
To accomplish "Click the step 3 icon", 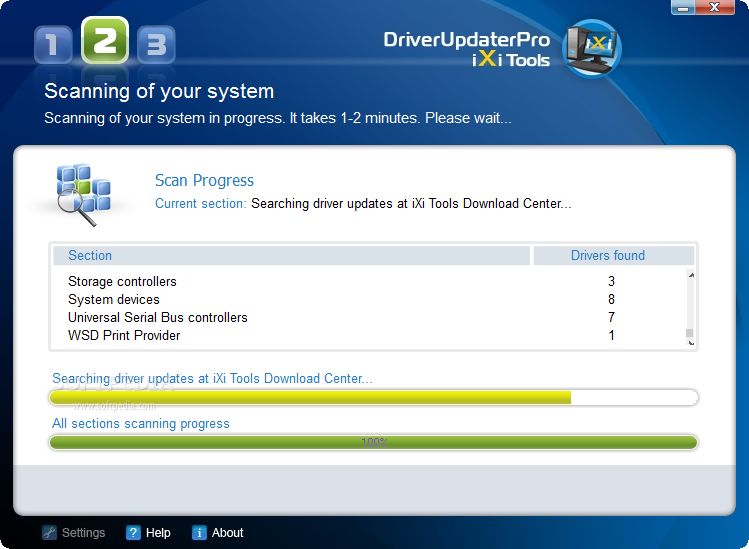I will click(156, 45).
